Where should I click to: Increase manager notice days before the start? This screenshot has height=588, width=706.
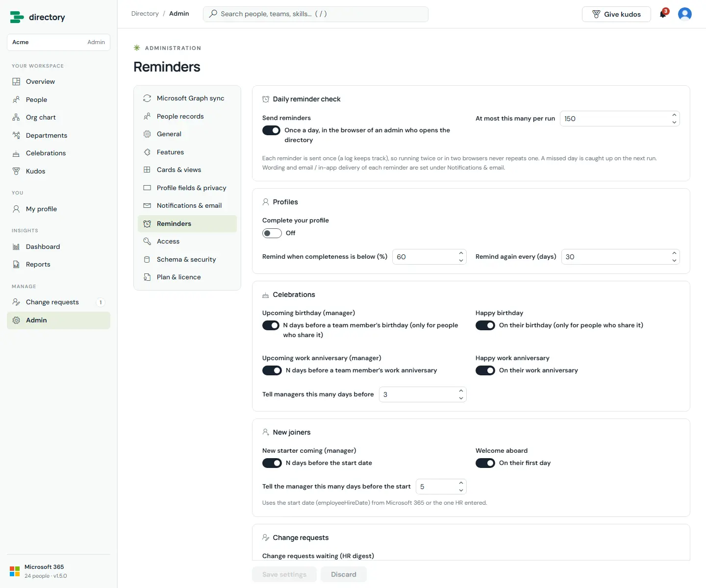[461, 483]
